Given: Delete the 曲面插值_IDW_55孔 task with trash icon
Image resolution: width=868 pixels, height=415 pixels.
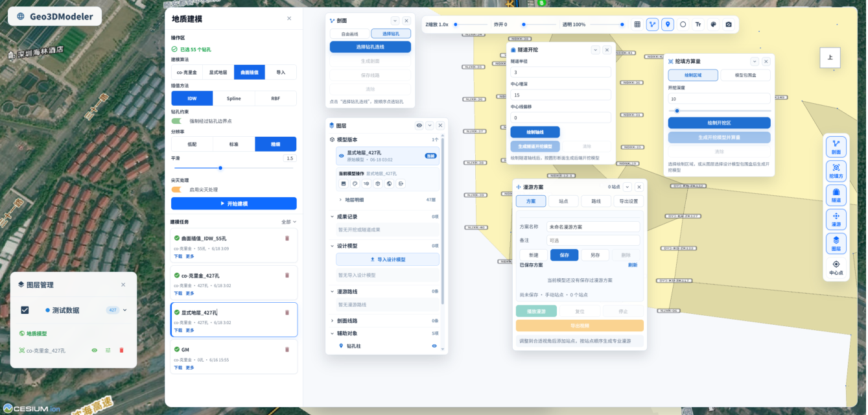Looking at the screenshot, I should point(287,238).
